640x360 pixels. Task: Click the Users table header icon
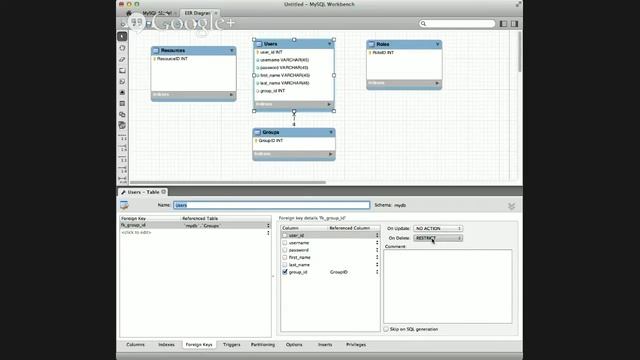pos(259,44)
